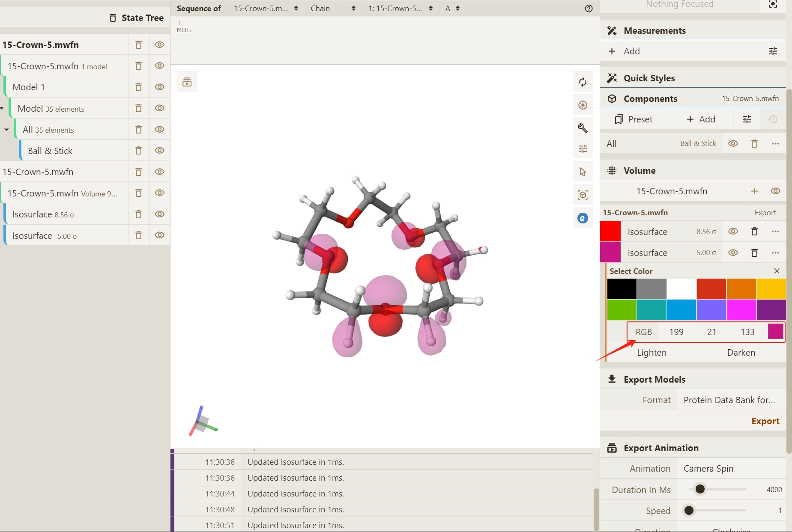Click the red RGB value field showing 199

676,332
